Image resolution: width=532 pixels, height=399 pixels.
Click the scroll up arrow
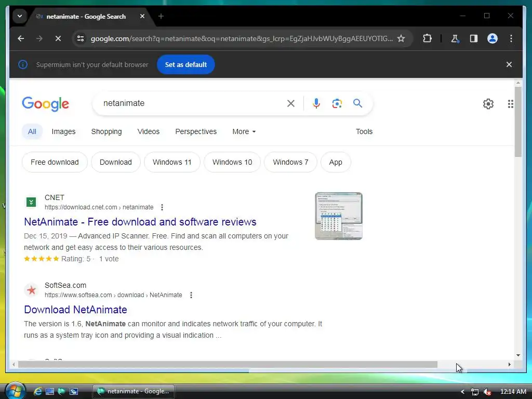point(518,83)
